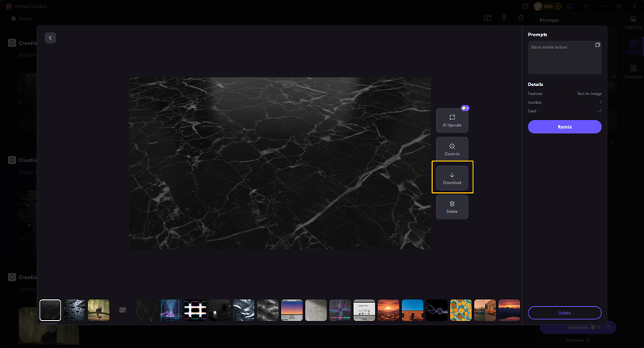Select the orange floral pattern thumbnail
Viewport: 644px width, 348px height.
461,310
